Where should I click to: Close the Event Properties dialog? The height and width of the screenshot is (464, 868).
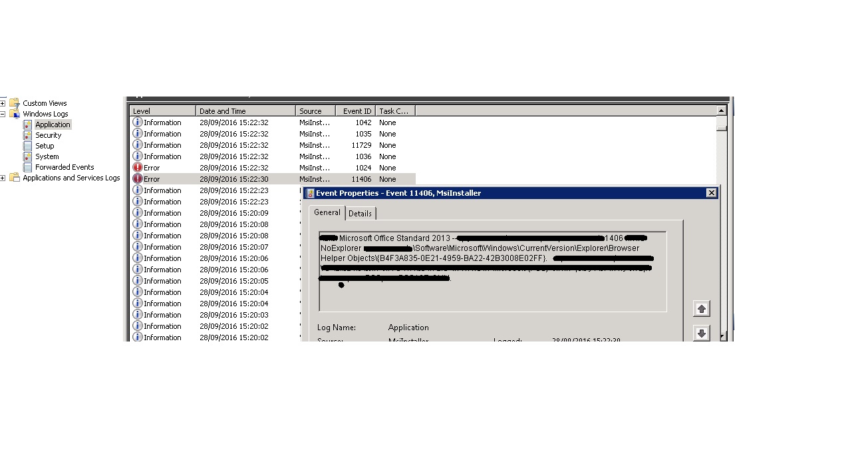(712, 192)
